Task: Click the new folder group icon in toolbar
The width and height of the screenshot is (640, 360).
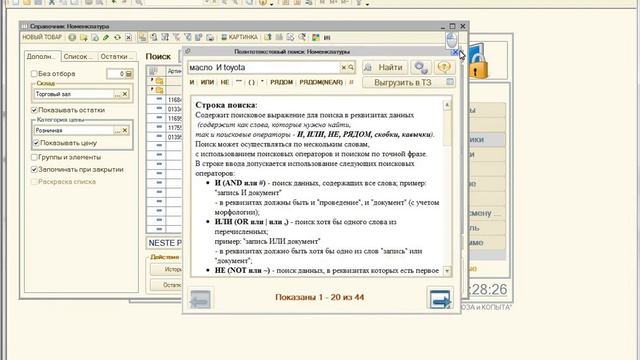Action: (x=84, y=38)
